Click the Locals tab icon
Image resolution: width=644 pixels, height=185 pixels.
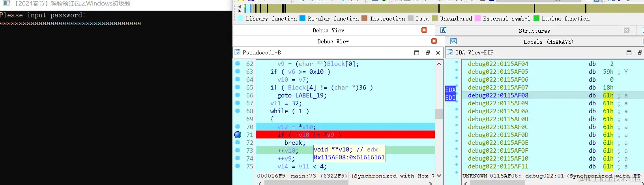click(x=453, y=41)
